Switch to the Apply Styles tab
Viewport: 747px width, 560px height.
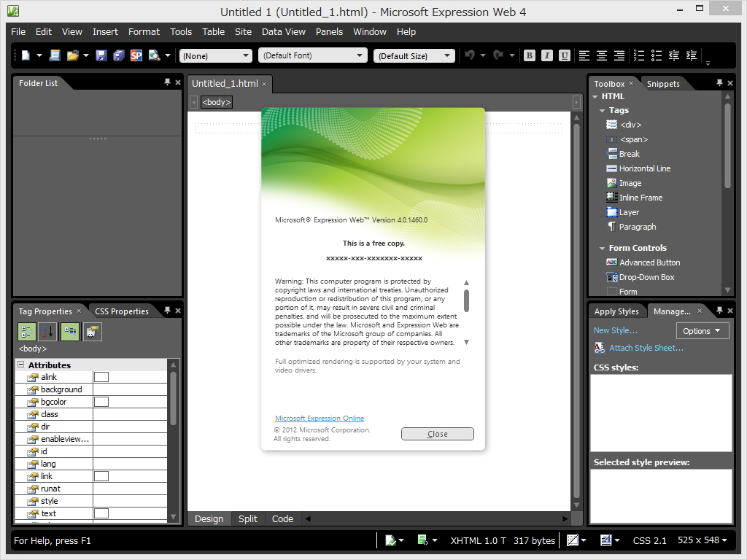[x=616, y=311]
